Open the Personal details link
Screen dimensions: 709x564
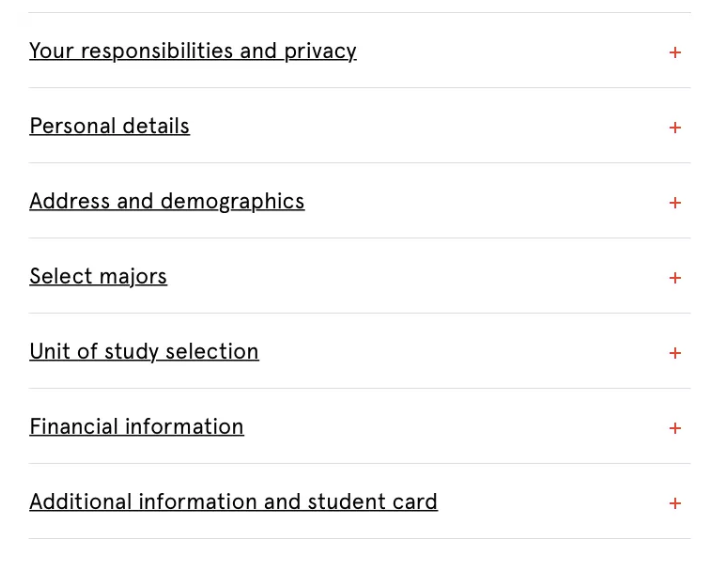(109, 126)
